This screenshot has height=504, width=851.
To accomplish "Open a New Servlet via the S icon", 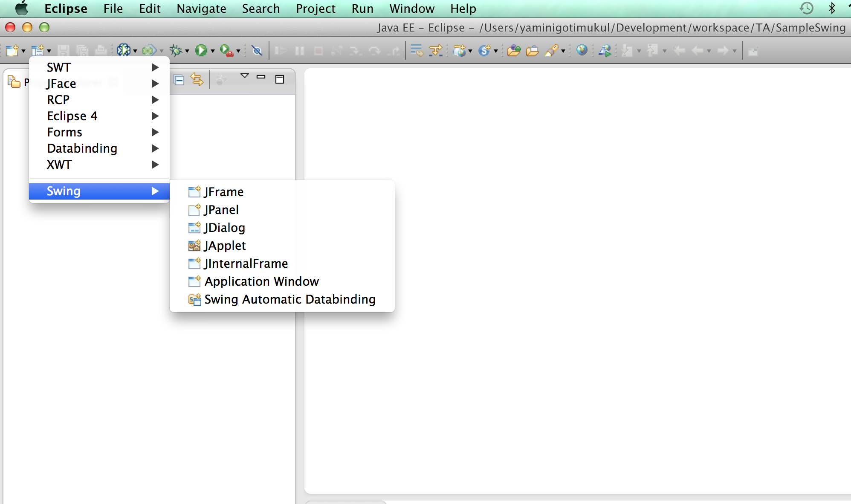I will click(485, 50).
